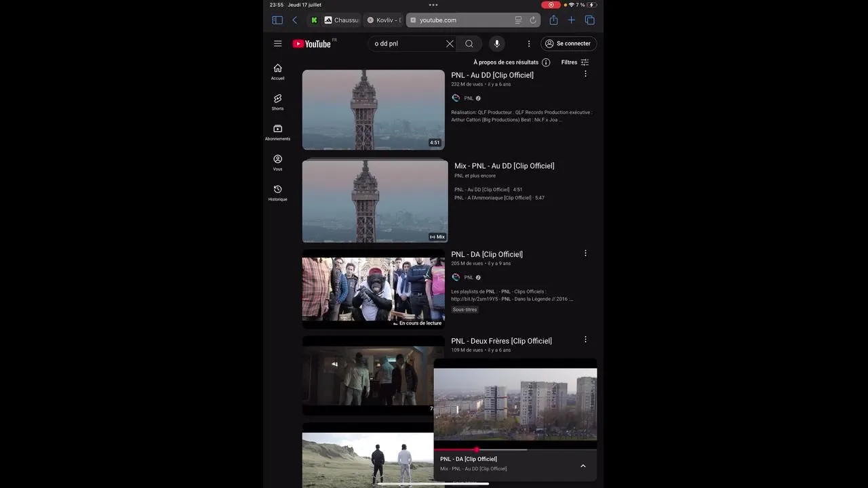Open the YouTube hamburger menu
The width and height of the screenshot is (868, 488).
pyautogui.click(x=277, y=43)
